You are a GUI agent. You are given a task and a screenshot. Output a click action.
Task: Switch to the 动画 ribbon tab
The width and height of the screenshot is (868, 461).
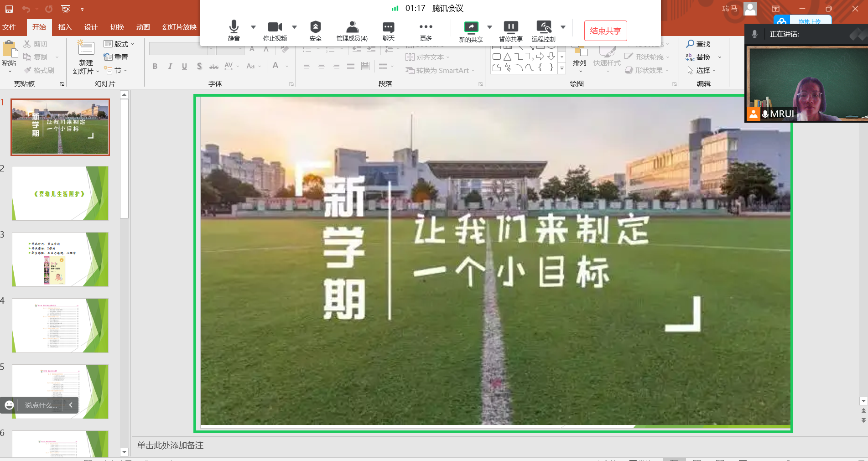143,27
